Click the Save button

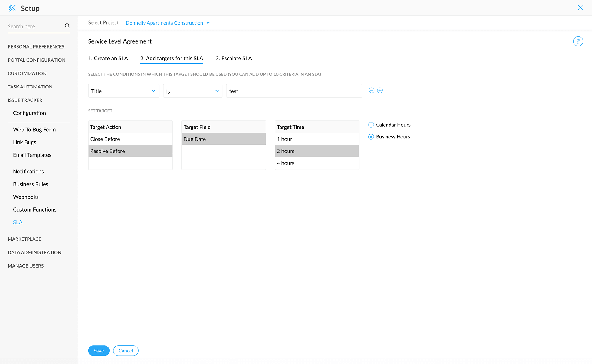coord(99,351)
